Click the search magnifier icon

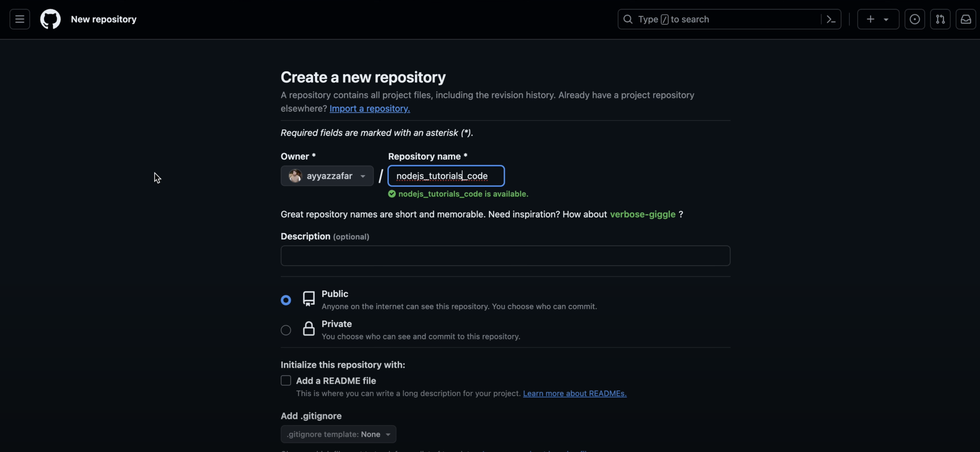[628, 19]
